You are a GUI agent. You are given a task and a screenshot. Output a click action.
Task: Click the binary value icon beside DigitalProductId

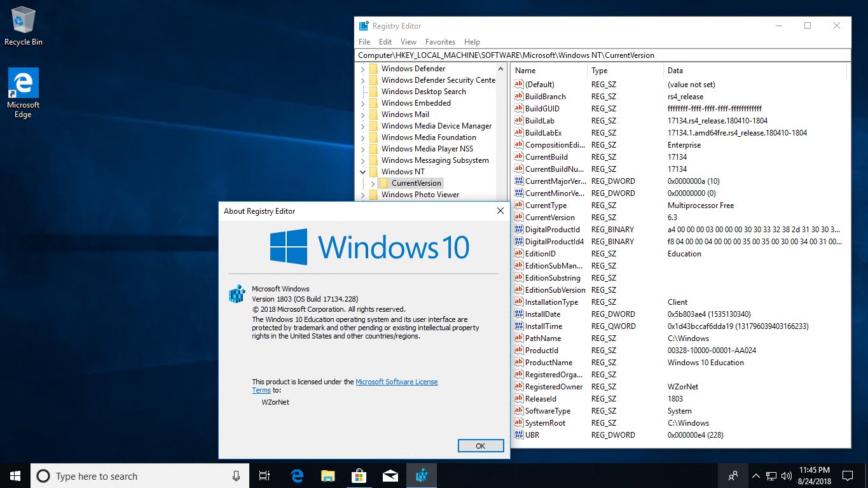point(519,229)
